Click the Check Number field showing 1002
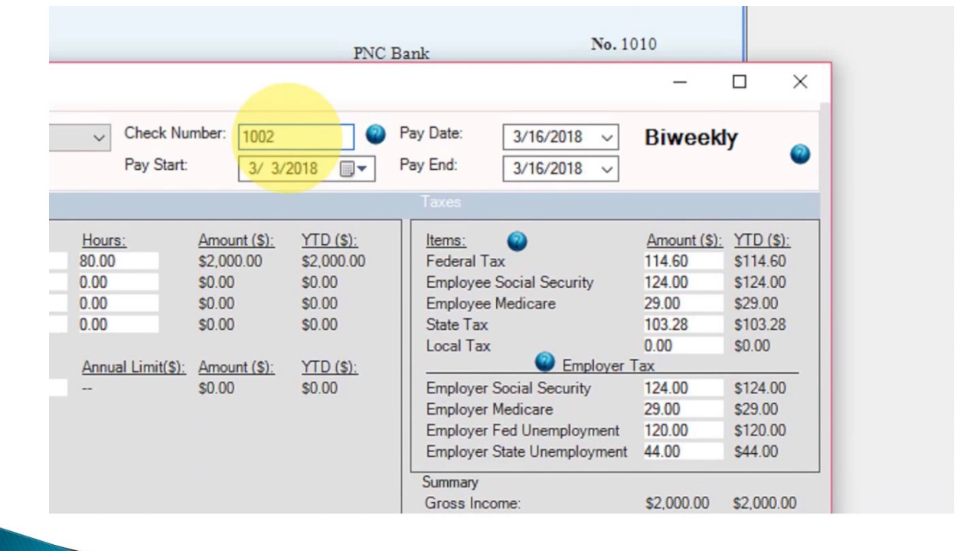Screen dimensions: 980x551 pyautogui.click(x=296, y=137)
